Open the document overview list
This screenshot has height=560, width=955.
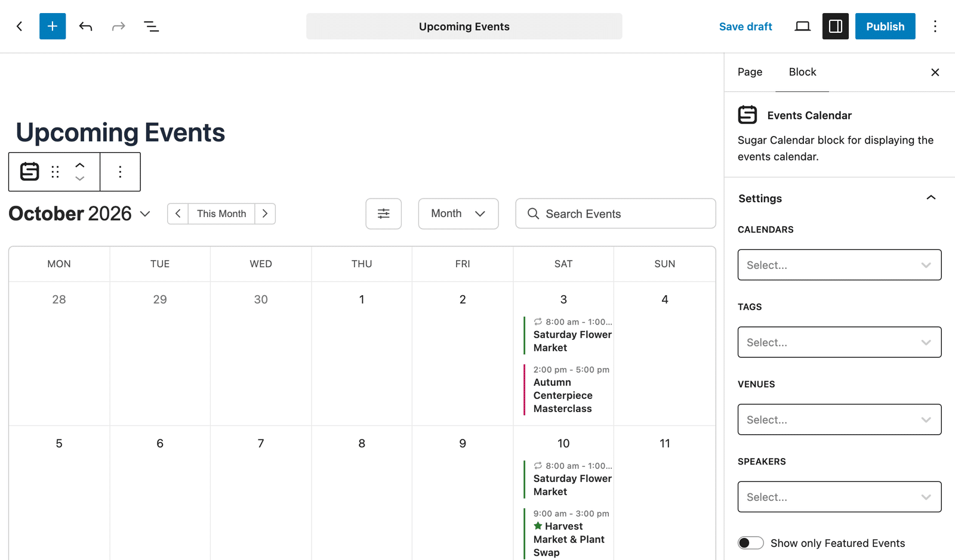[151, 26]
